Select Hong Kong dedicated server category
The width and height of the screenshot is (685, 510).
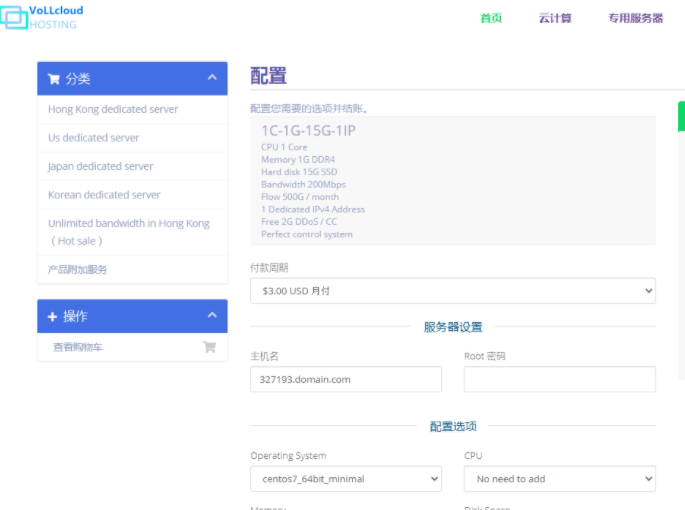click(132, 109)
